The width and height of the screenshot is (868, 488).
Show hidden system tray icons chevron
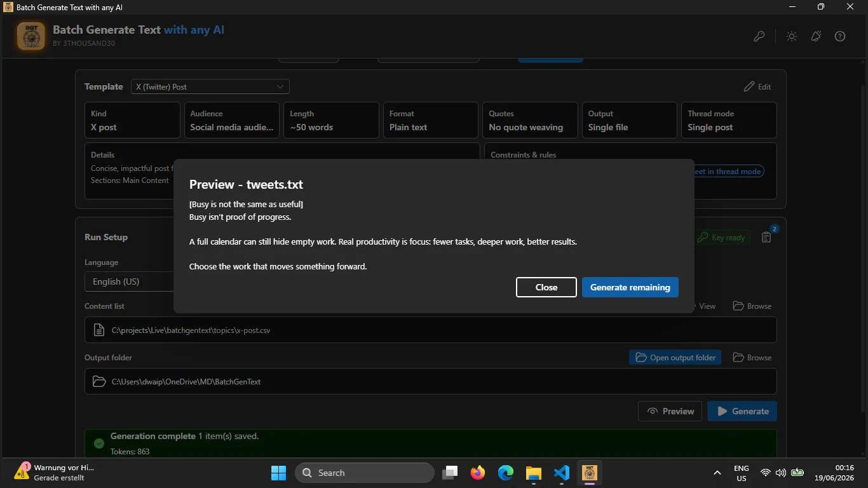(717, 473)
